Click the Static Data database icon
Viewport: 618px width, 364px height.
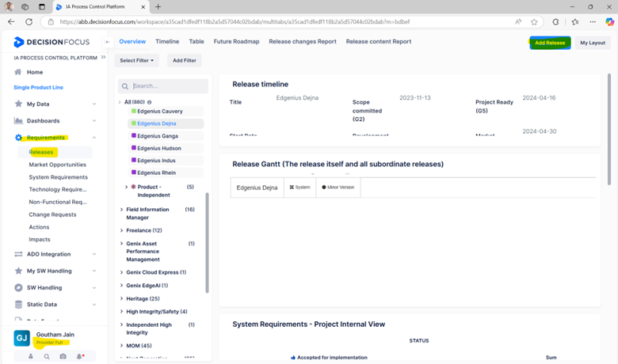[18, 304]
